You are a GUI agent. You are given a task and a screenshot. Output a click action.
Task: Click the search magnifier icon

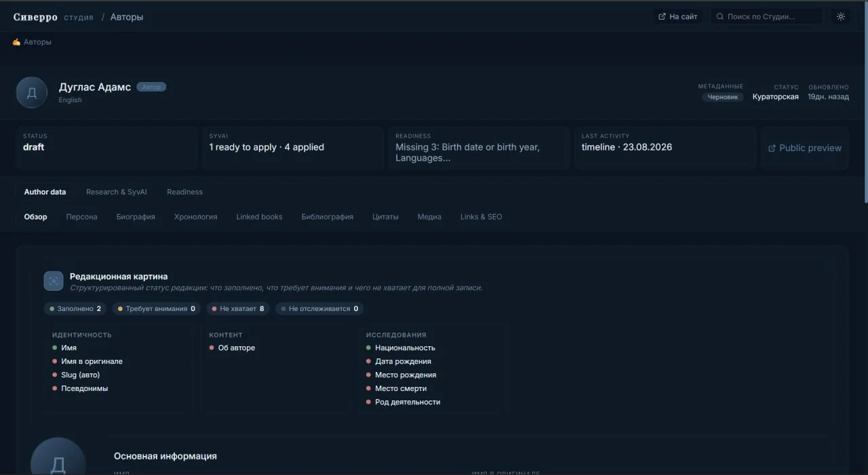click(x=720, y=16)
